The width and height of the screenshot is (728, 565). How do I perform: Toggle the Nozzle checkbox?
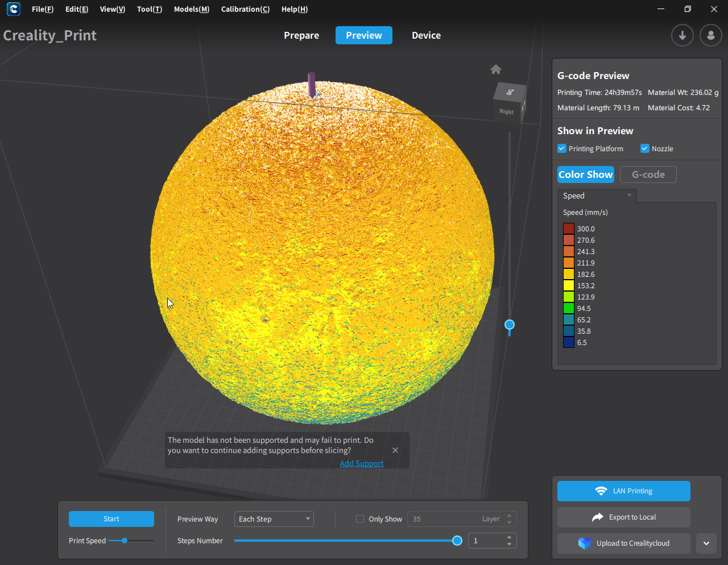[x=645, y=149]
